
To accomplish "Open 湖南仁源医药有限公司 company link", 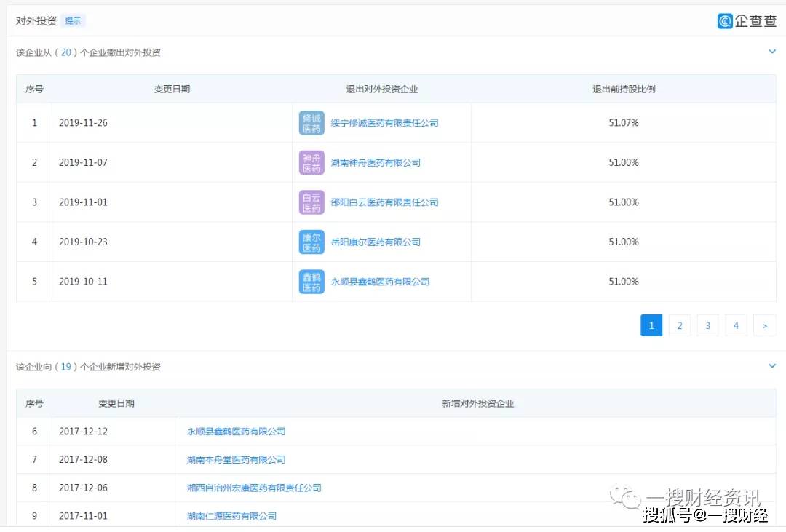I will coord(232,515).
